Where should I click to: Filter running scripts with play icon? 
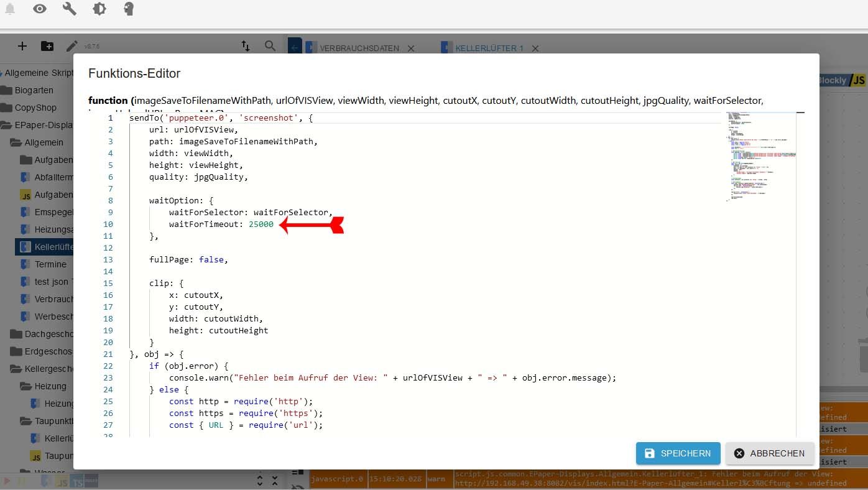pyautogui.click(x=7, y=481)
